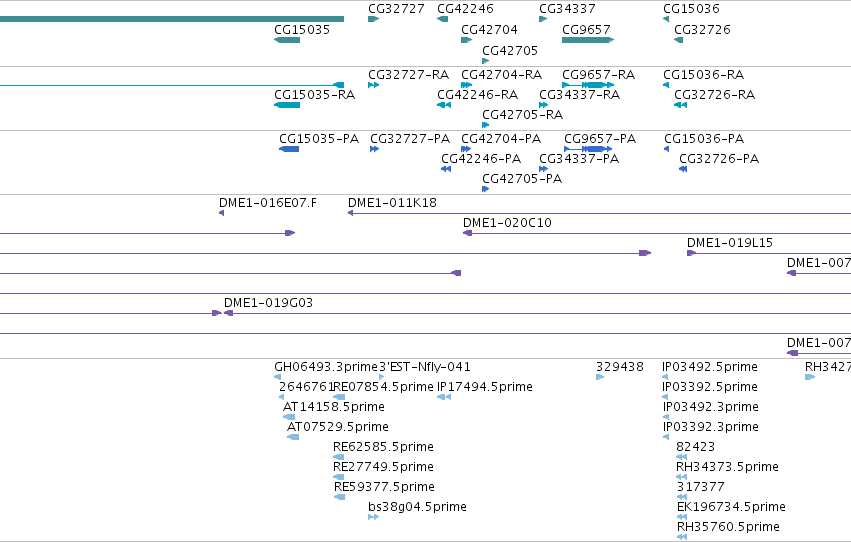
Task: Open the EK196734.5prime EST label
Action: (x=731, y=508)
